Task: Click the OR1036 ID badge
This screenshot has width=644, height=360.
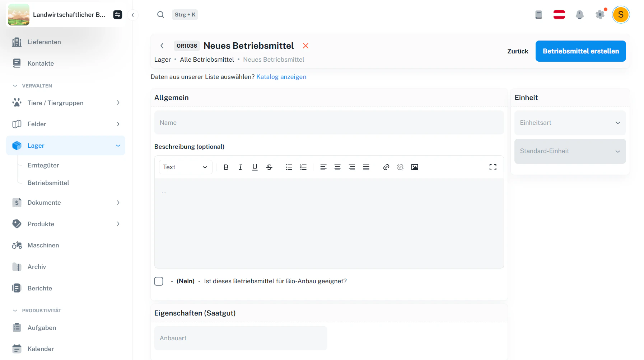Action: pyautogui.click(x=187, y=46)
